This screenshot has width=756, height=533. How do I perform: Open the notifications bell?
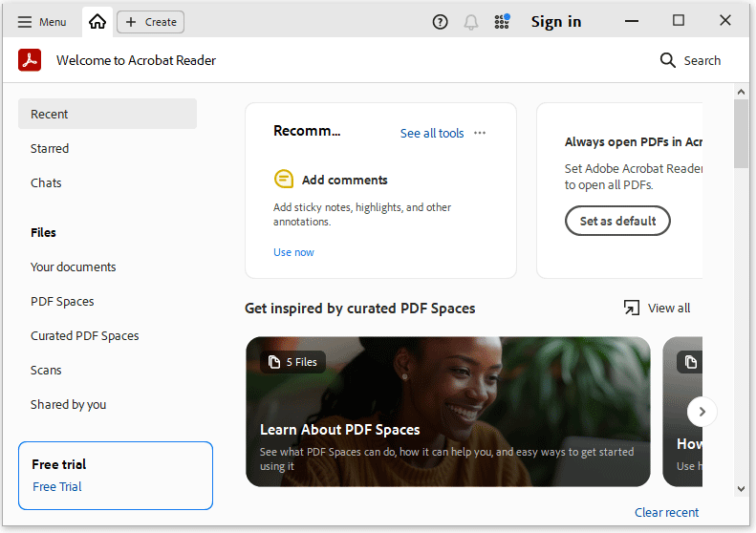(470, 22)
